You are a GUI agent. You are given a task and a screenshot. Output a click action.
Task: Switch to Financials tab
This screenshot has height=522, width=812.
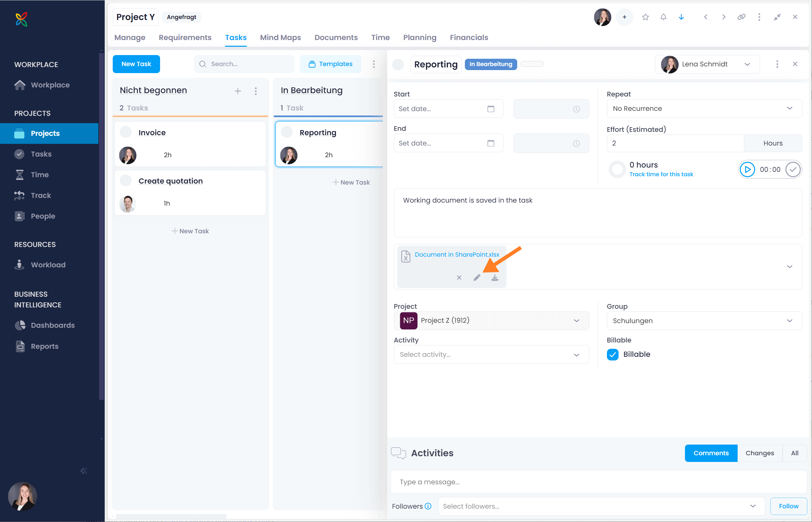pyautogui.click(x=469, y=38)
